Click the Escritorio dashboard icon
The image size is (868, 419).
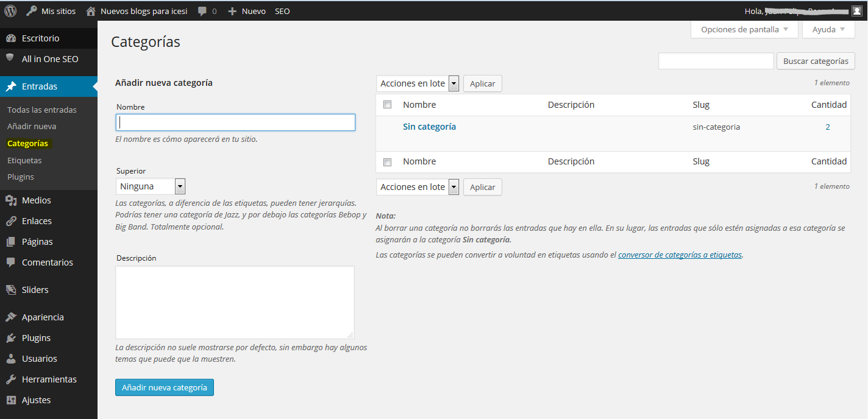10,38
